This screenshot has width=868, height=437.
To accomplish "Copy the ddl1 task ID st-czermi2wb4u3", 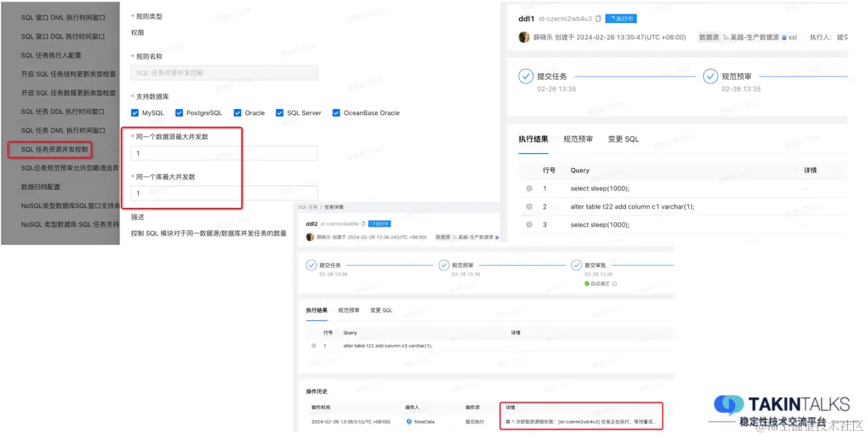I will pyautogui.click(x=598, y=19).
